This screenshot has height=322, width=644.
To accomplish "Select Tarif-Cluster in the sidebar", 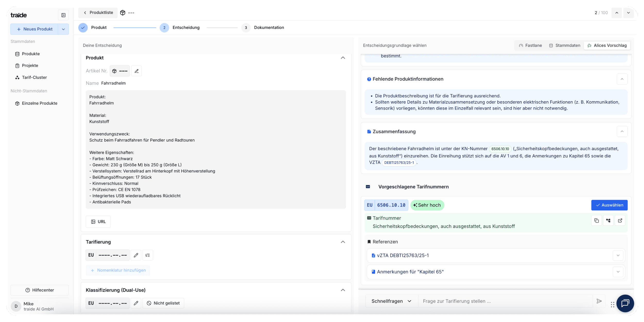I will pyautogui.click(x=34, y=77).
